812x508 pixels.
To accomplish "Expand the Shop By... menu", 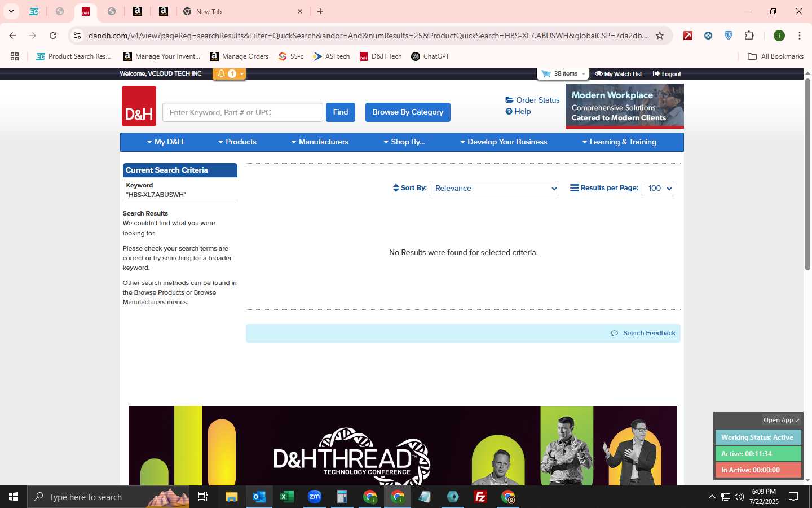I will tap(404, 142).
